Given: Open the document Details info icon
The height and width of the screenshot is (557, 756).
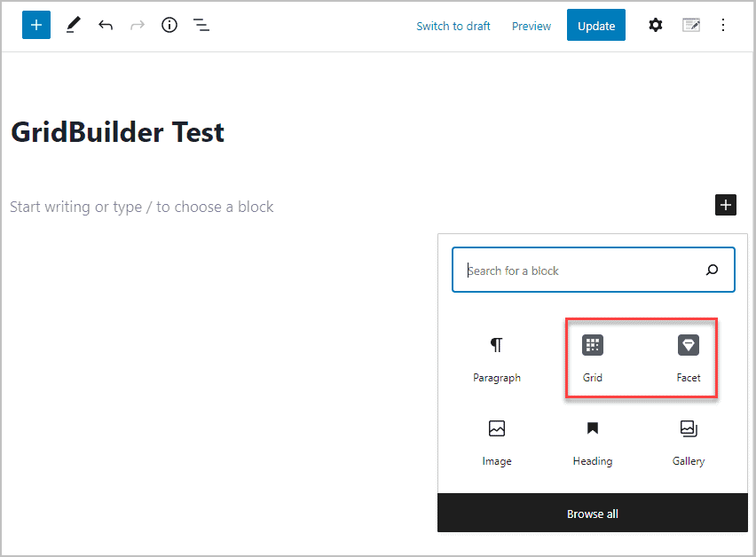Looking at the screenshot, I should point(169,26).
